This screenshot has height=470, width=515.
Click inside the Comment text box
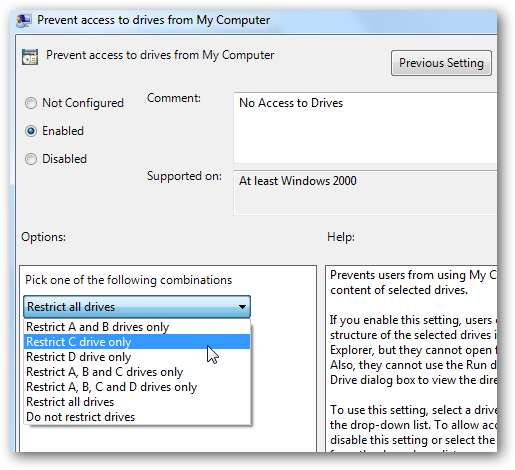pos(365,128)
